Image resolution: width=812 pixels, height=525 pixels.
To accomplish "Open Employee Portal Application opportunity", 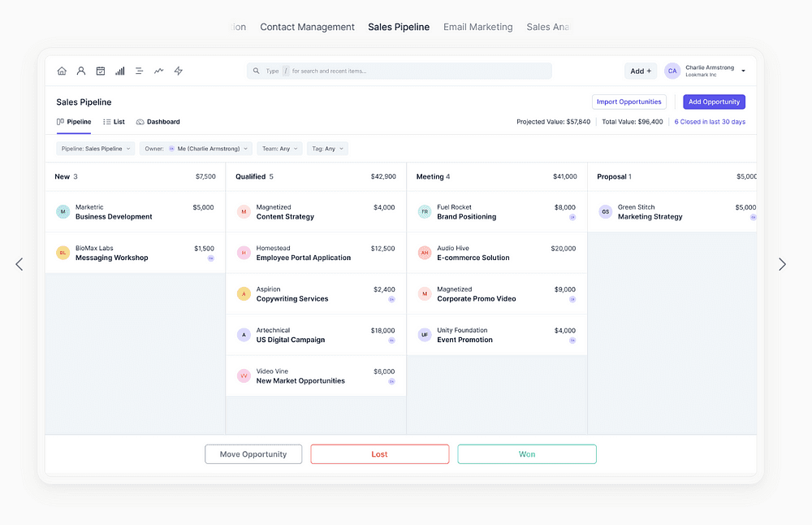I will 316,253.
